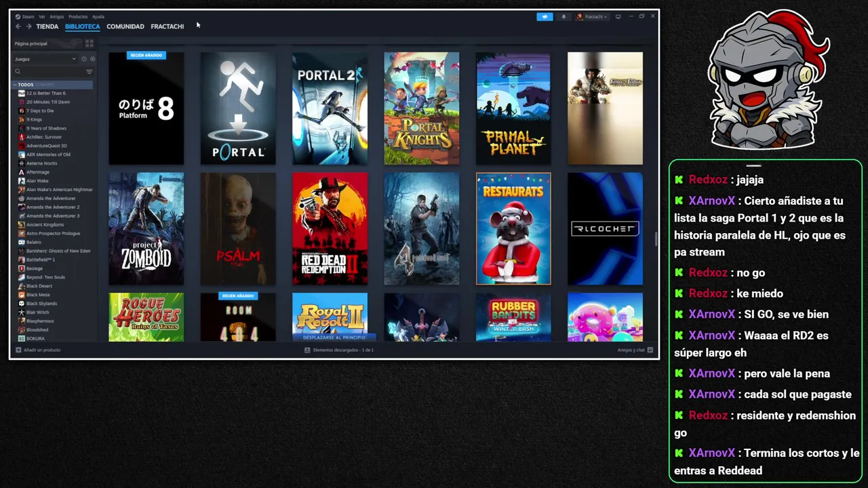Select 12 is Better Than 6 in list
Image resolution: width=868 pixels, height=488 pixels.
coord(45,94)
